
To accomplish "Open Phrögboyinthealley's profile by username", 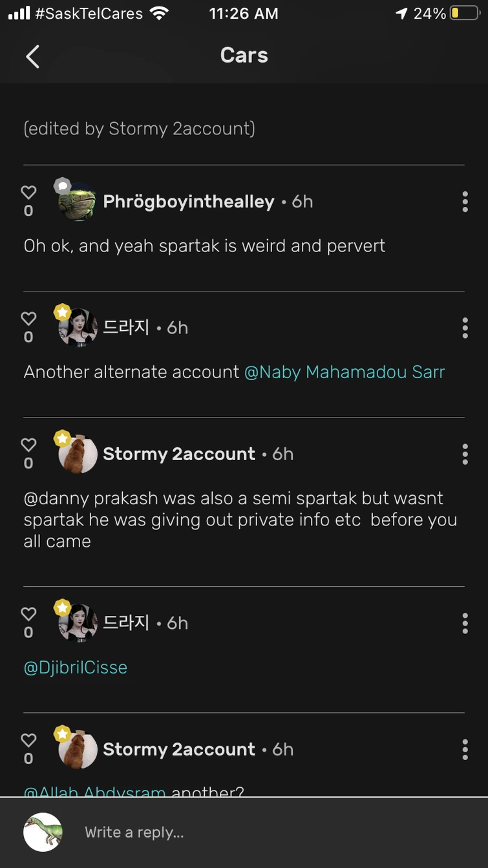I will (x=189, y=202).
